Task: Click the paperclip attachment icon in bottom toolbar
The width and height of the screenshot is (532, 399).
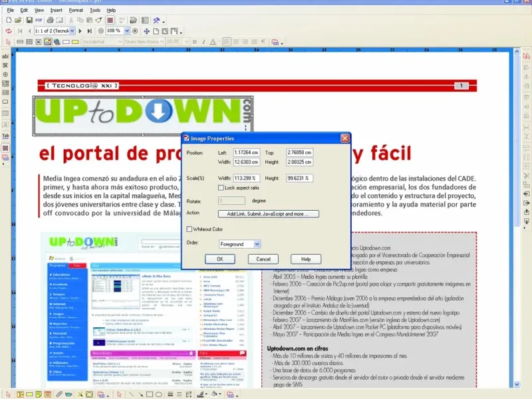Action: click(59, 394)
